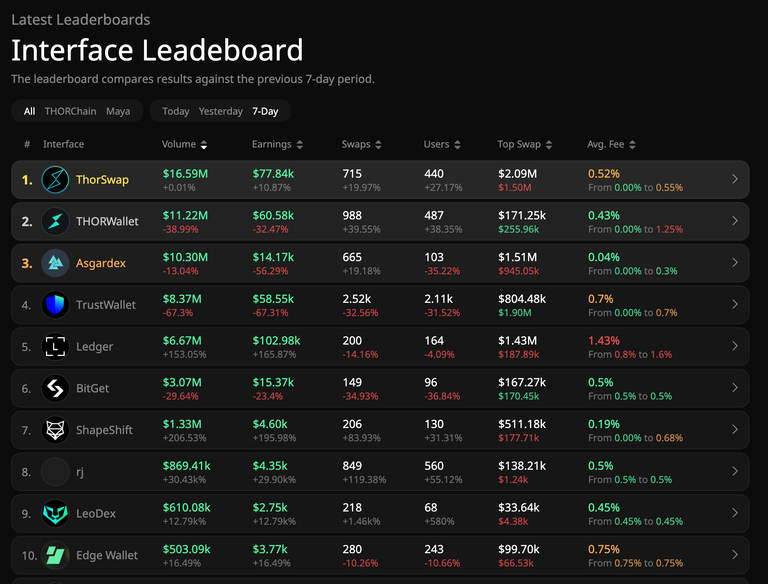Open the Edge Wallet interface name

click(x=107, y=556)
